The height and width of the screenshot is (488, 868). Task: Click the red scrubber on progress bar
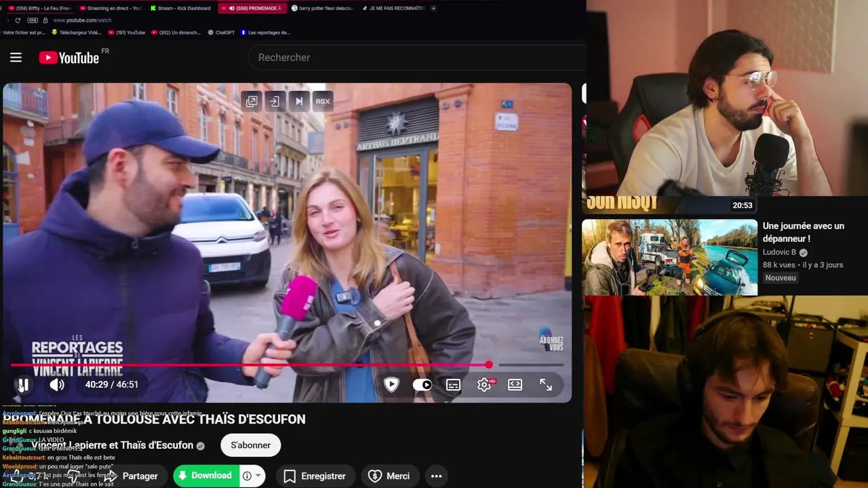[x=489, y=365]
